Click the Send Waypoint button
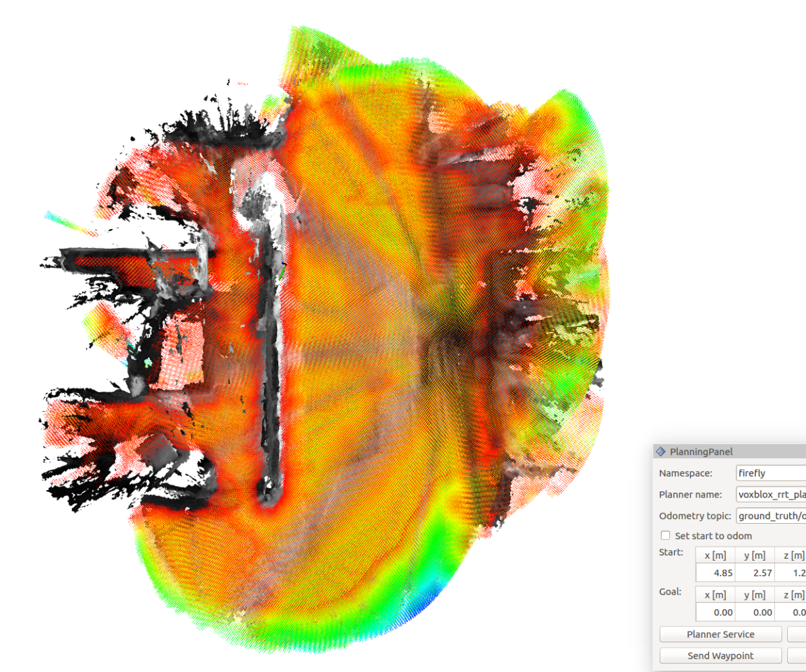Screen dimensions: 806x672 720,656
